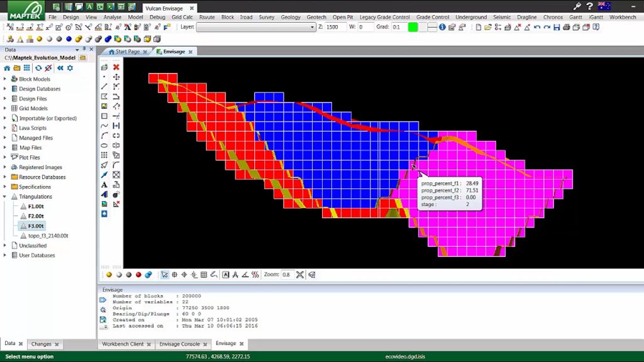This screenshot has height=362, width=644.
Task: Toggle the grid snap button
Action: (204, 275)
